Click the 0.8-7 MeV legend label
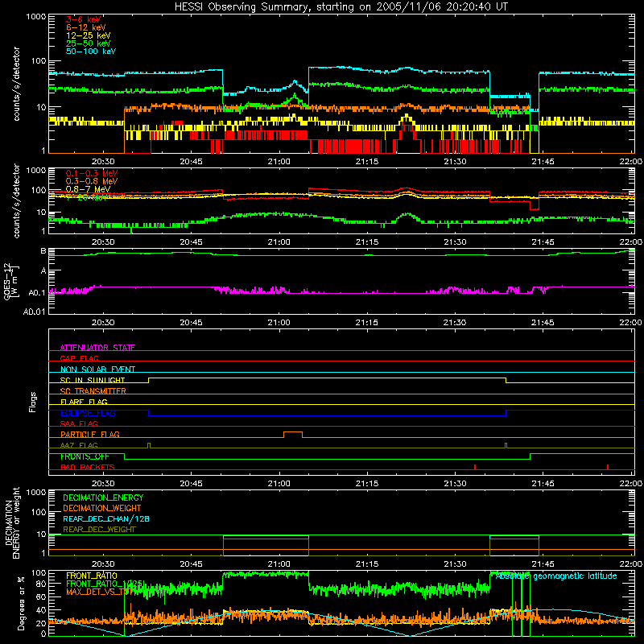Image resolution: width=644 pixels, height=644 pixels. 89,189
